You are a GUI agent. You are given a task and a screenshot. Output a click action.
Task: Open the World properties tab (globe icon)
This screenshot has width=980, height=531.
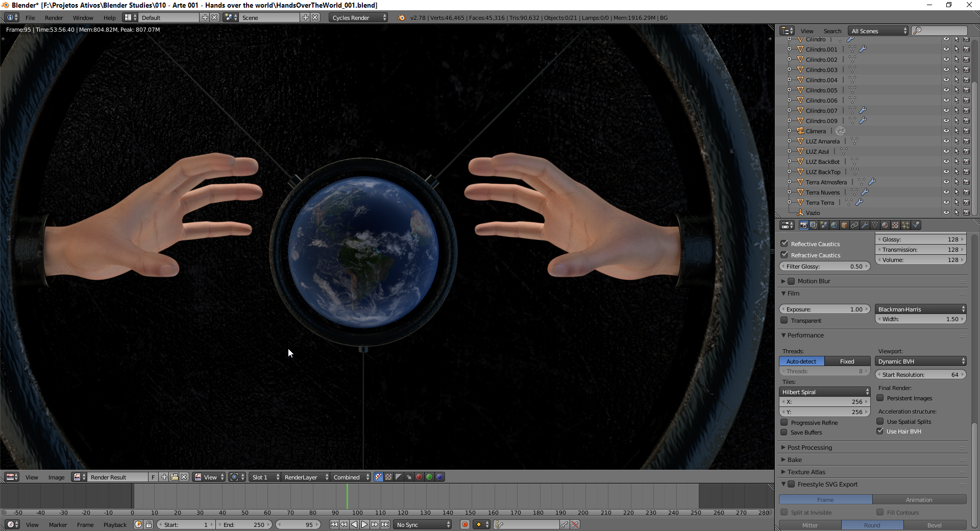[x=834, y=225]
